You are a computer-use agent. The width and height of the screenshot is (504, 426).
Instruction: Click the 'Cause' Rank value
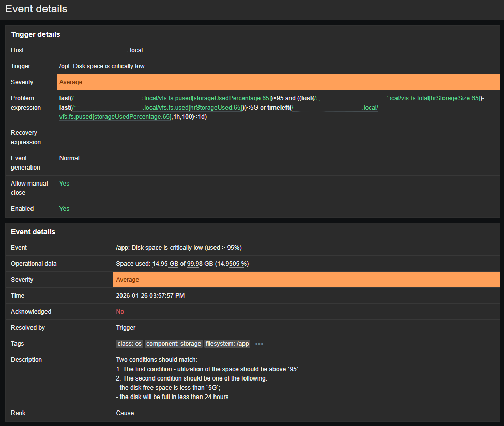click(x=125, y=413)
